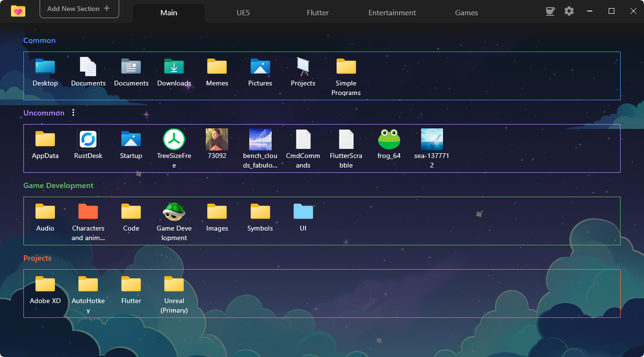Launch the TreeSizeFree shortcut
Viewport: 644px width, 357px height.
click(174, 149)
